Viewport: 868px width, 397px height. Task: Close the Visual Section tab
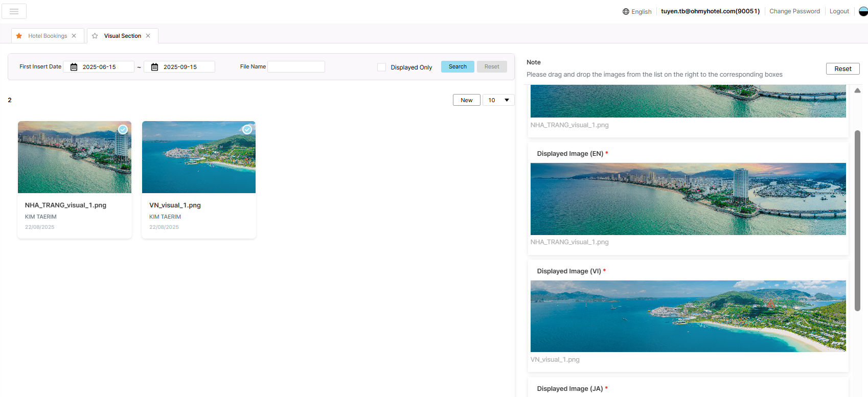point(148,36)
